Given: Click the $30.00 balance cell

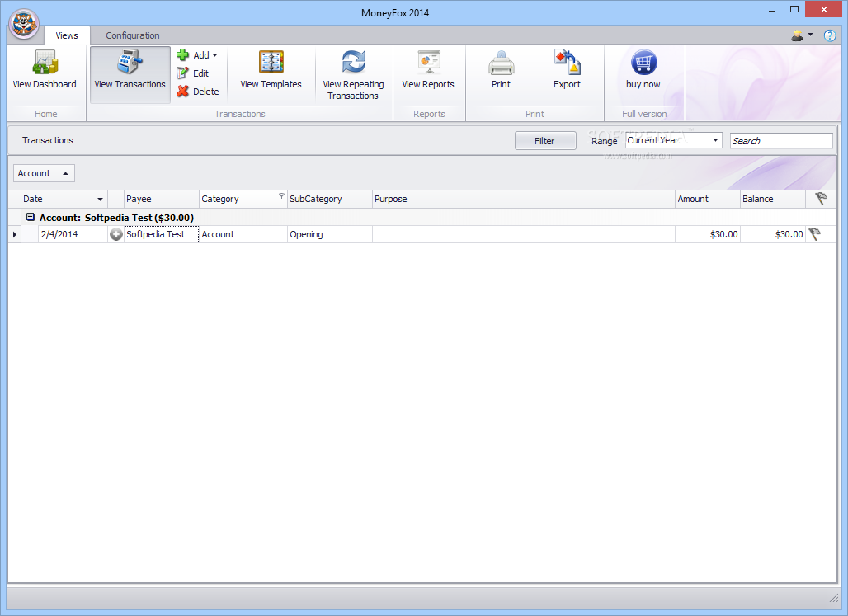Looking at the screenshot, I should pyautogui.click(x=772, y=234).
